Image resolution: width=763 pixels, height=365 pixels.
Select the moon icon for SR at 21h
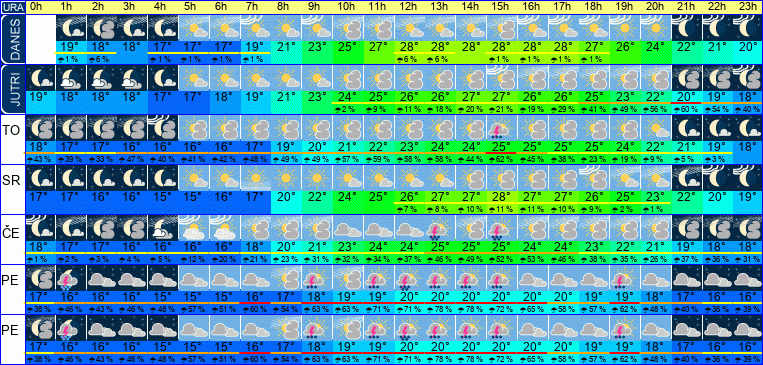click(685, 178)
